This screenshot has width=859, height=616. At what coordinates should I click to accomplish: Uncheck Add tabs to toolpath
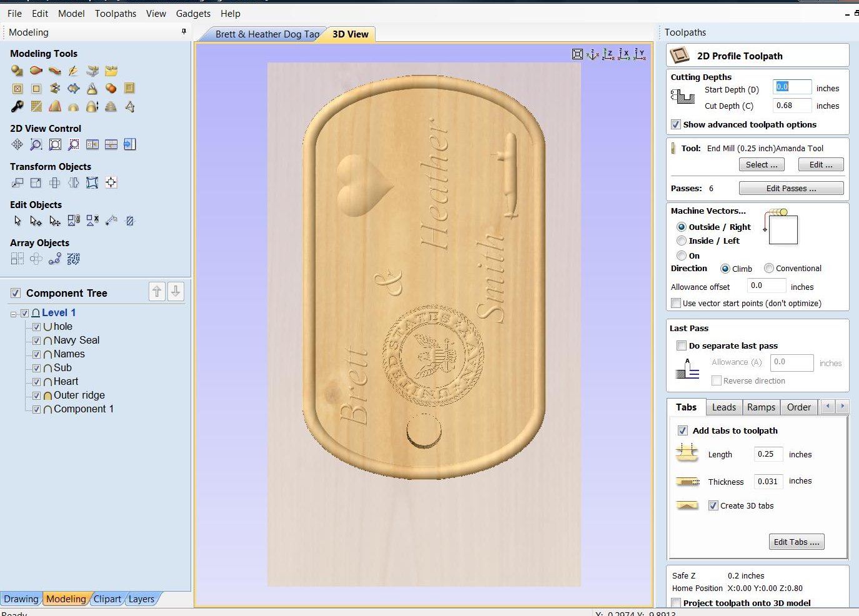coord(683,430)
